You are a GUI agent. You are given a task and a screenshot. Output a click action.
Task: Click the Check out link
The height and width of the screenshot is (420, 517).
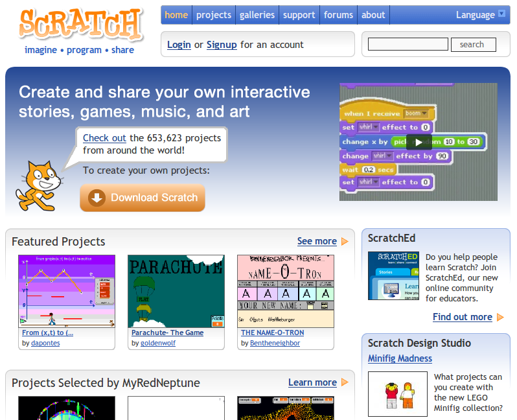[x=104, y=138]
